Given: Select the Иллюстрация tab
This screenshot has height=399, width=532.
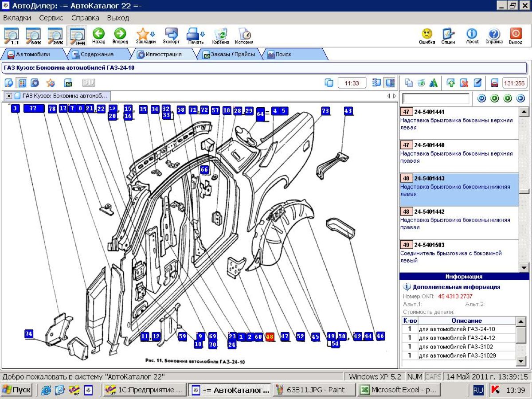Looking at the screenshot, I should pos(163,55).
